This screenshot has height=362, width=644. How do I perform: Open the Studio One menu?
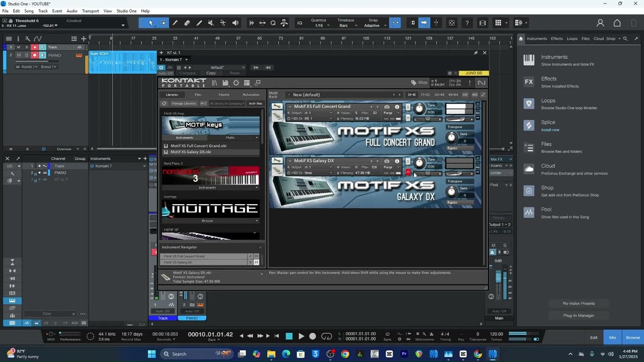pos(126,11)
